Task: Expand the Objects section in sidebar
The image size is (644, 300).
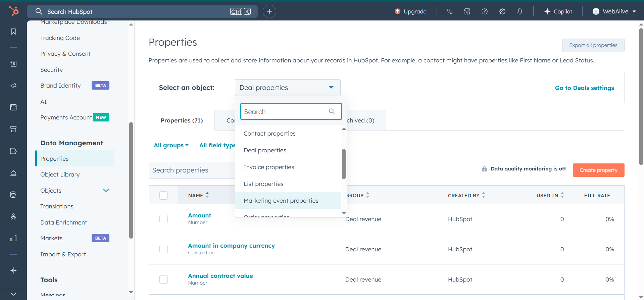Action: [x=106, y=190]
